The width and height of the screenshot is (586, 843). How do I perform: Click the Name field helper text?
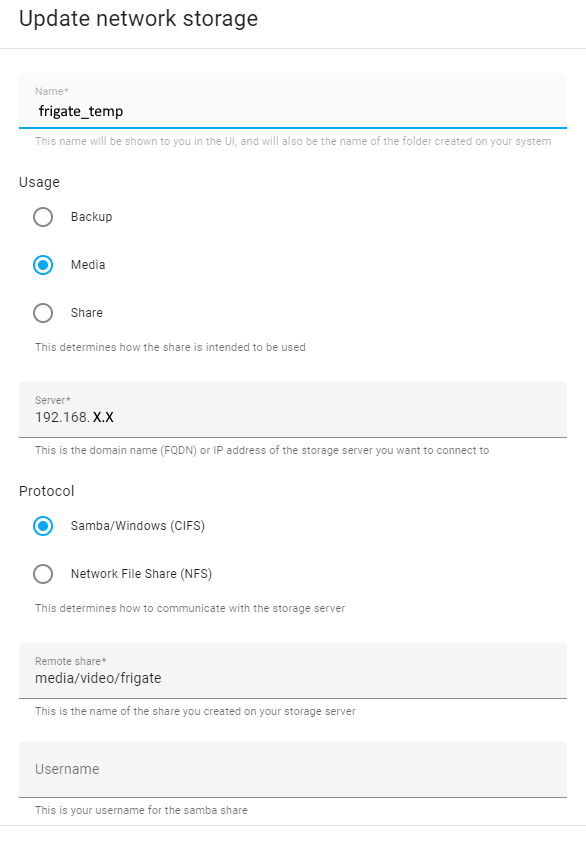[293, 141]
